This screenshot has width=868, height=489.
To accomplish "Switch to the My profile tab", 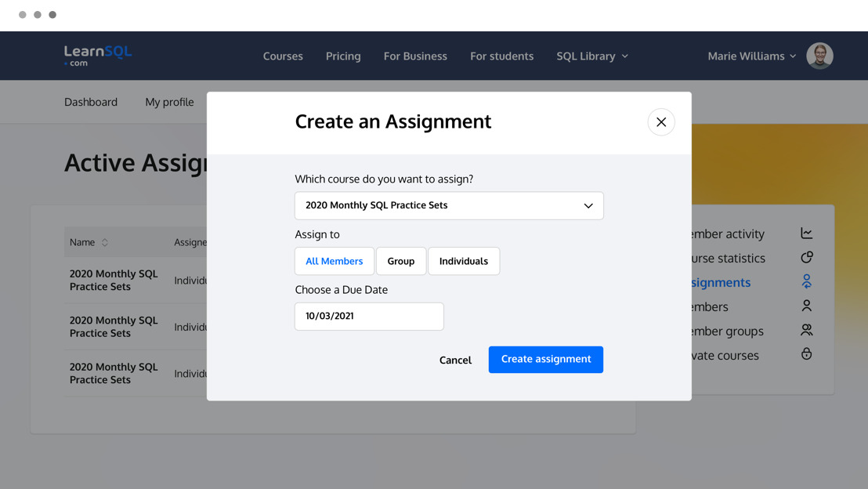I will 168,102.
